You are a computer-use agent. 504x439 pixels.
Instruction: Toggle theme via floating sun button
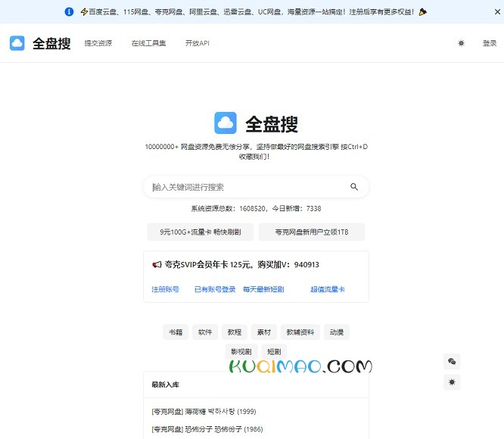click(x=452, y=382)
